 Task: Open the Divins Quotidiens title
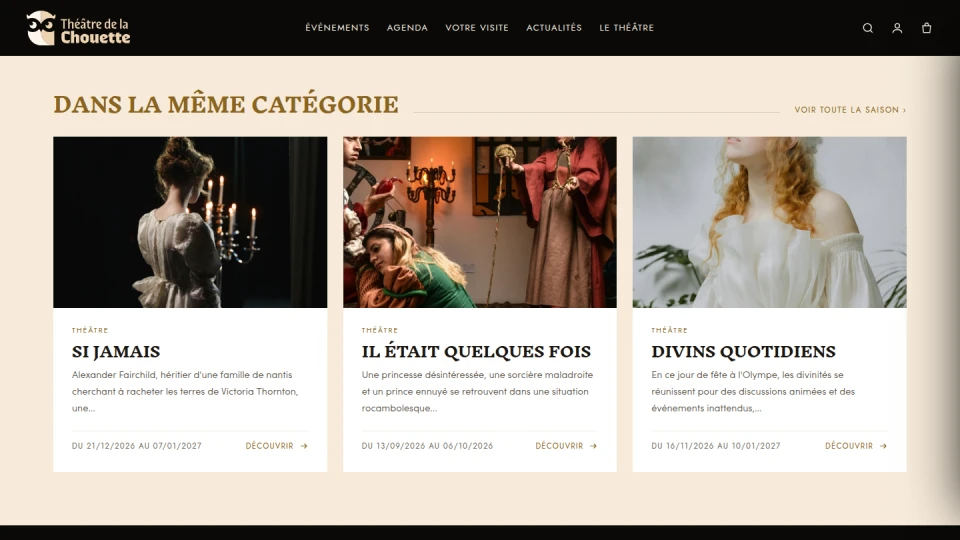pos(743,351)
